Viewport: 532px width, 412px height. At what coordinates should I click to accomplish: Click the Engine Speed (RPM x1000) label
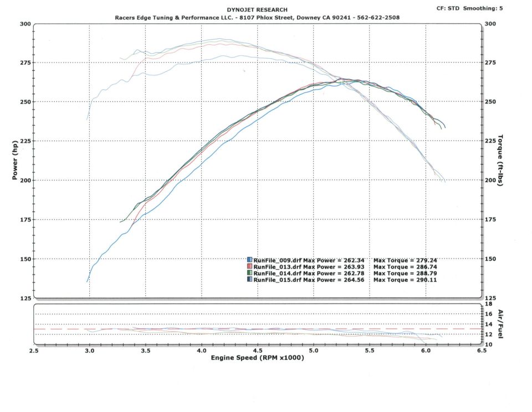pos(257,358)
